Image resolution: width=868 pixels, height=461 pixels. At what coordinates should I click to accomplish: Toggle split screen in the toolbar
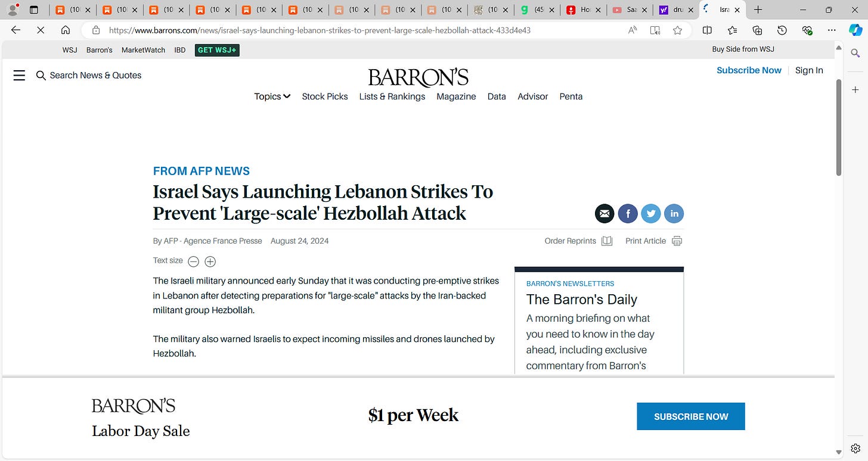coord(707,30)
